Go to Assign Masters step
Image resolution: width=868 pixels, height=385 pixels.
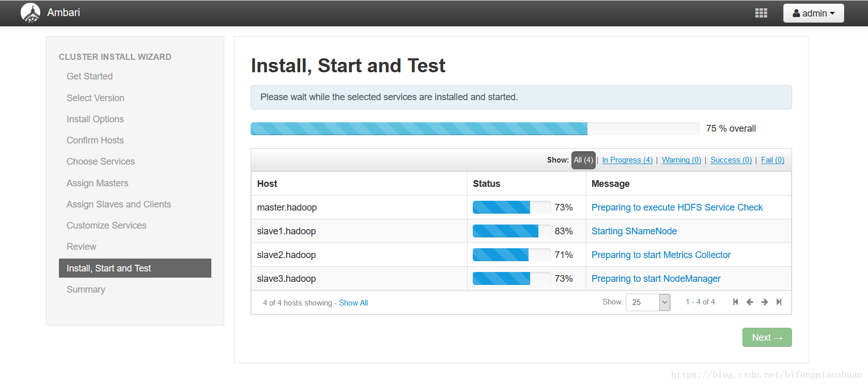(97, 183)
